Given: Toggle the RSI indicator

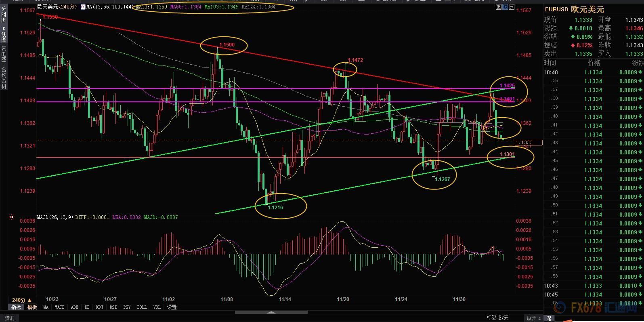Looking at the screenshot, I should pyautogui.click(x=113, y=307).
